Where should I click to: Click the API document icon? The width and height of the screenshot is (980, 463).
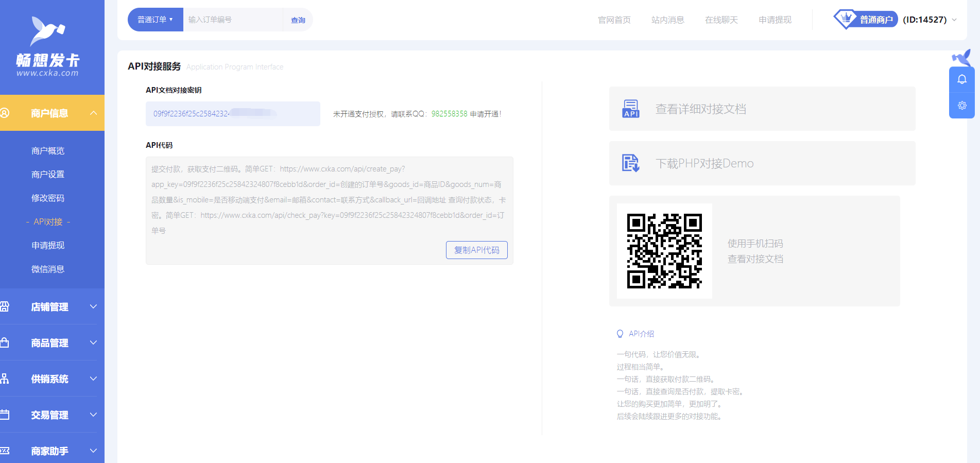tap(631, 109)
